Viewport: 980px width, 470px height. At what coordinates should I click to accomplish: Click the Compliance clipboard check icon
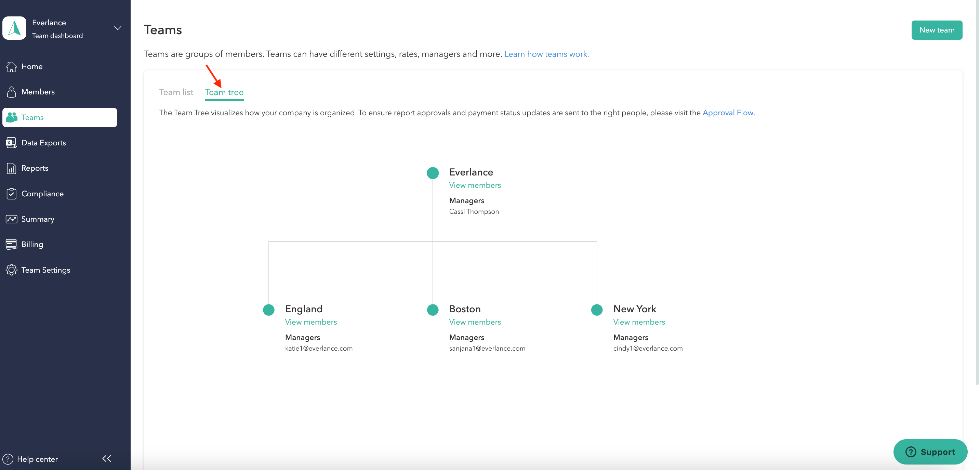tap(11, 194)
